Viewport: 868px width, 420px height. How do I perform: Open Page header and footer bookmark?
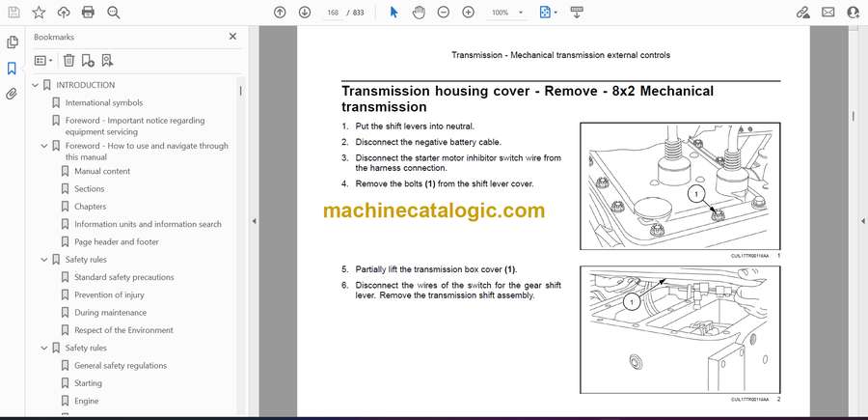click(x=117, y=242)
